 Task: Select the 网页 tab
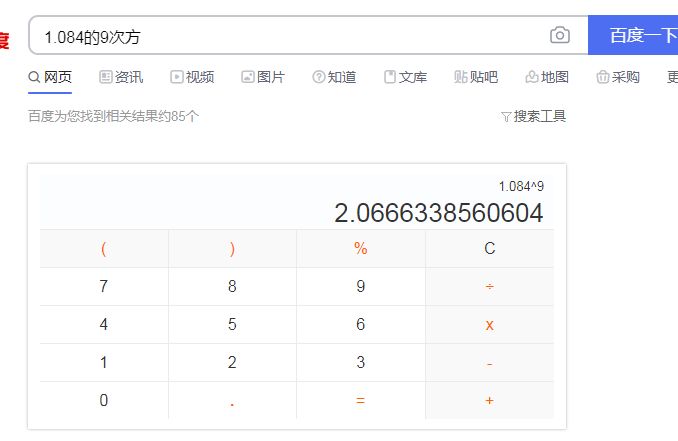click(x=50, y=77)
